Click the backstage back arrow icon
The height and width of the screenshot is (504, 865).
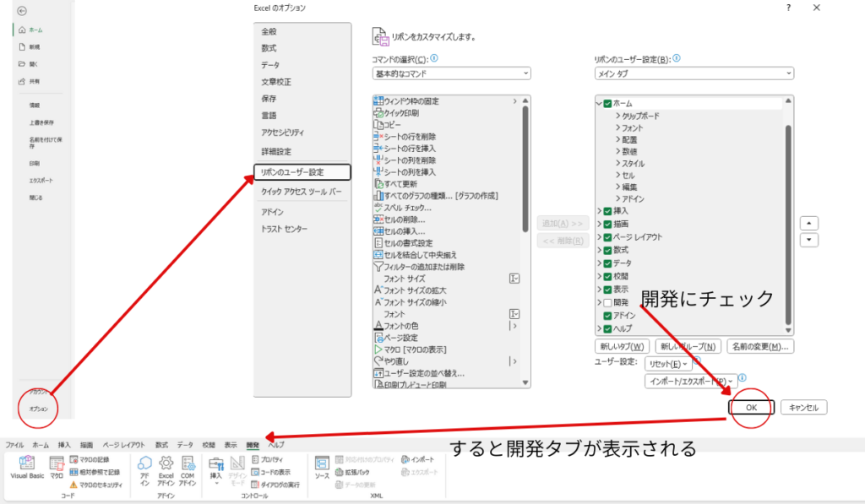click(21, 11)
